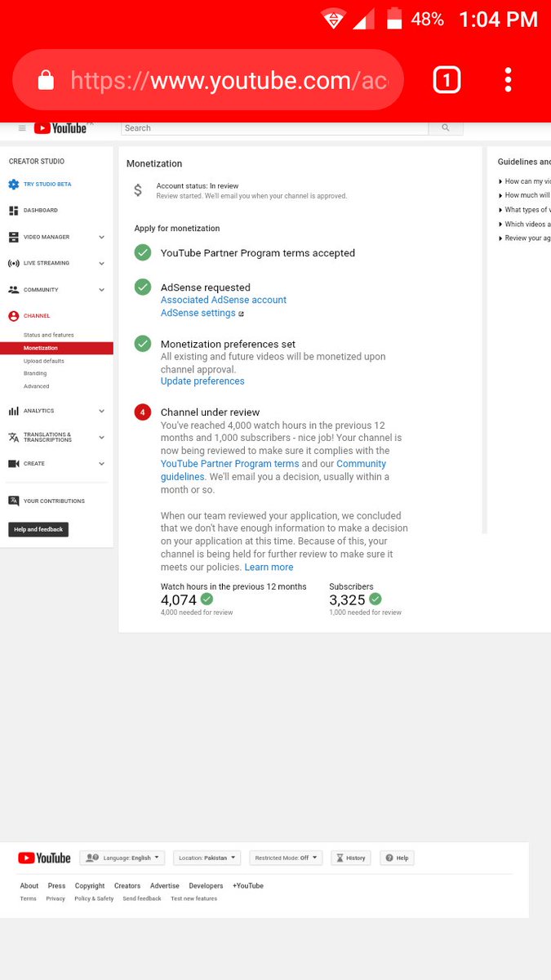This screenshot has height=980, width=551.
Task: Select Status and features in sidebar
Action: tap(49, 336)
